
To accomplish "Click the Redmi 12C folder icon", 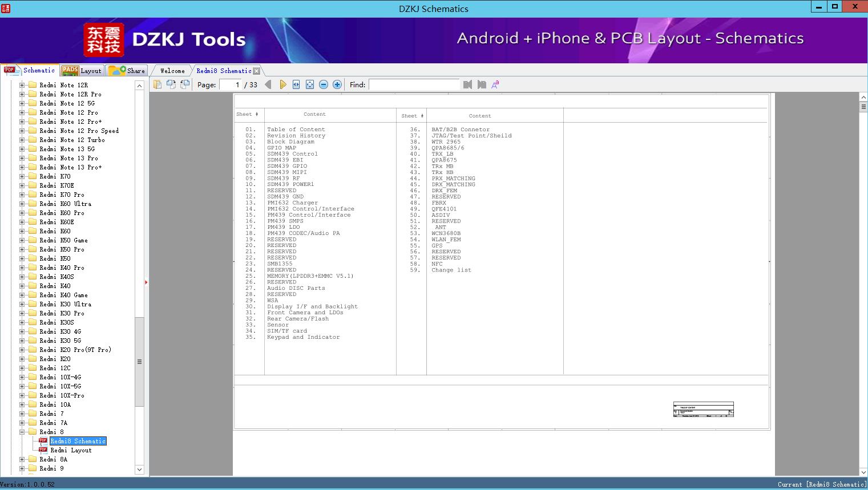I will coord(33,368).
